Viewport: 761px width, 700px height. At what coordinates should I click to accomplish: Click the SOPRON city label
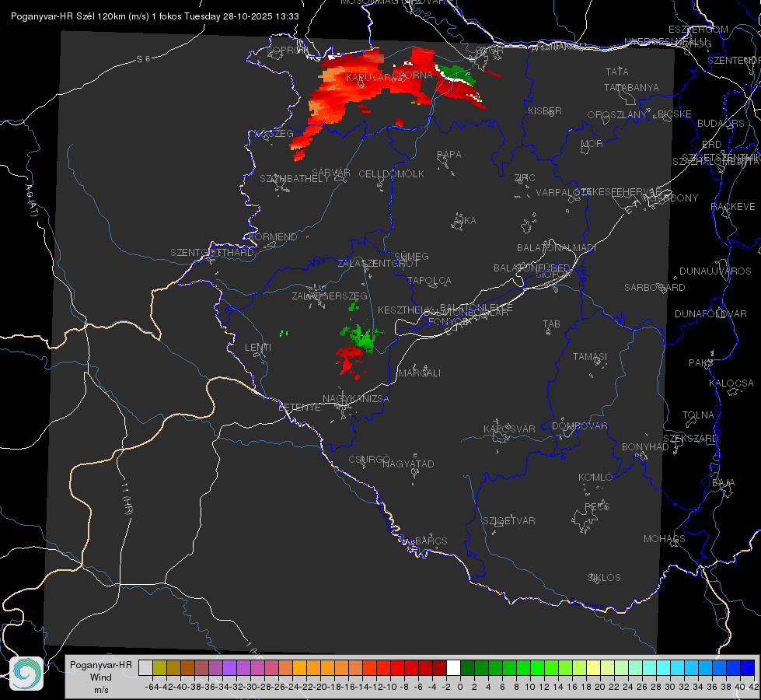(288, 50)
